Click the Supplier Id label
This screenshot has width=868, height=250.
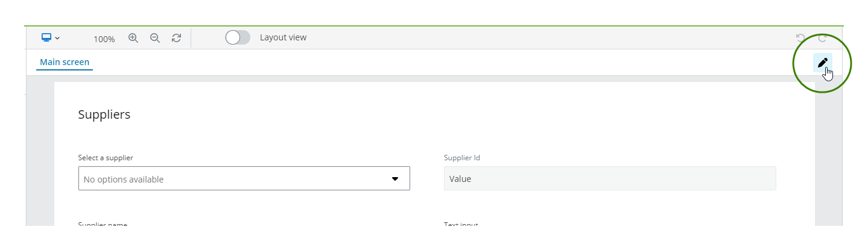(462, 158)
